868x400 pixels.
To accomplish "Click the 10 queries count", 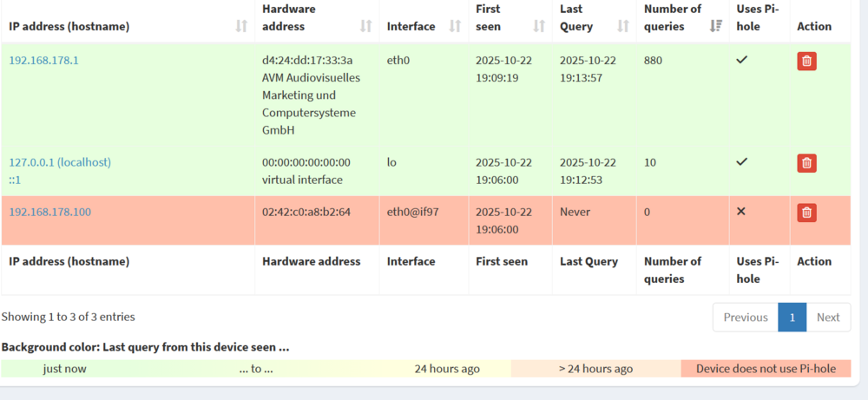I will tap(650, 162).
